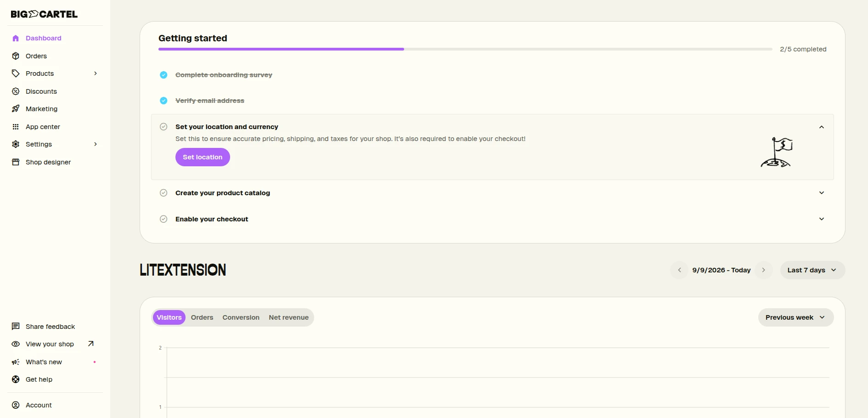Expand the Create your product catalog section

point(822,193)
